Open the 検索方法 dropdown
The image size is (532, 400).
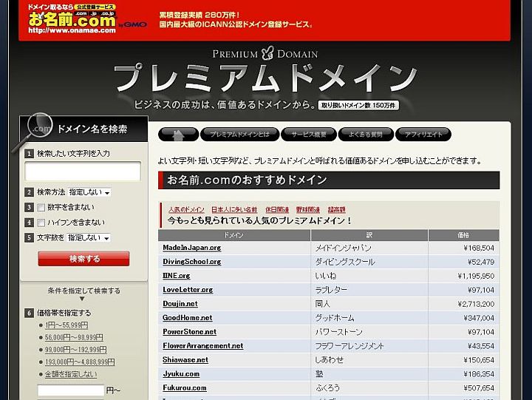tap(89, 192)
